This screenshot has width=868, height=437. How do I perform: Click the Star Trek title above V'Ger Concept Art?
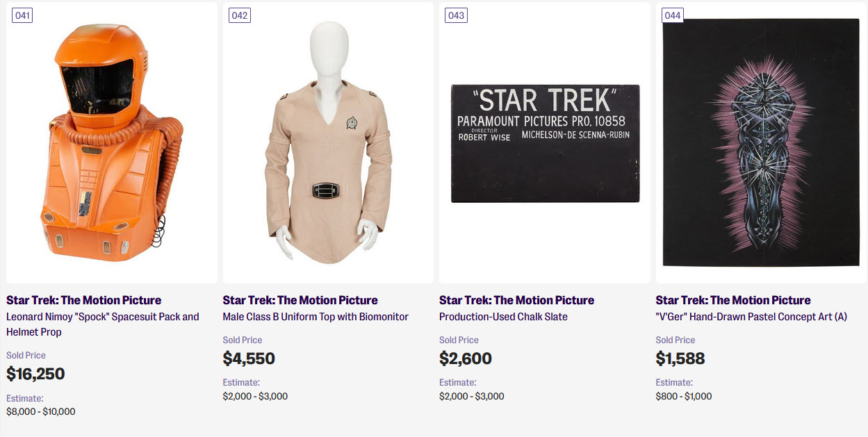(733, 300)
